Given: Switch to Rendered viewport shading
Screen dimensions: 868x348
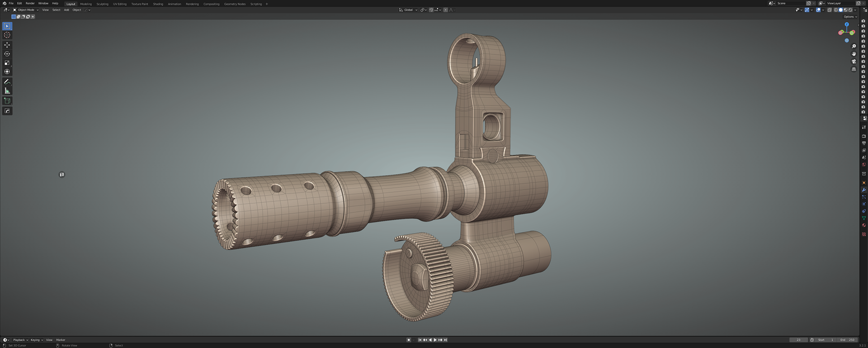Looking at the screenshot, I should pos(850,10).
